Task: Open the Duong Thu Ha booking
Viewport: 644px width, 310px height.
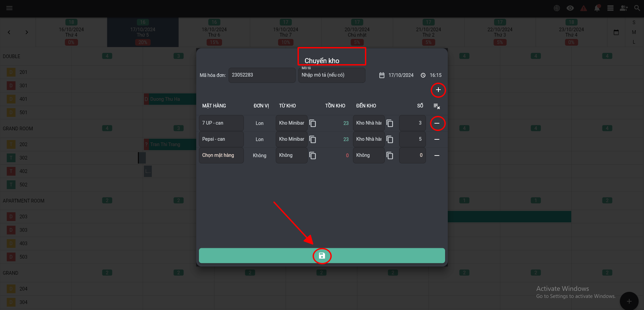Action: [170, 99]
